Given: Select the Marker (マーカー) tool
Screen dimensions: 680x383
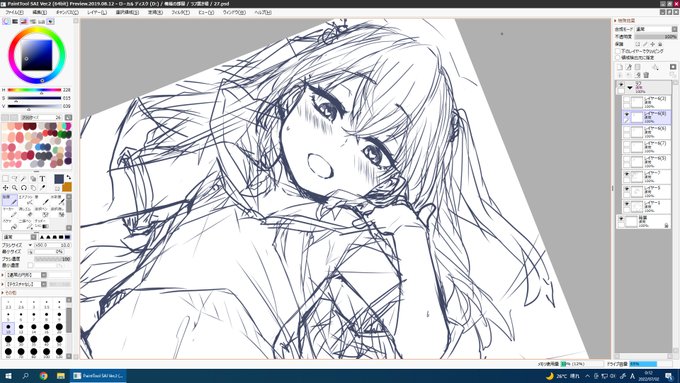Looking at the screenshot, I should (10, 212).
